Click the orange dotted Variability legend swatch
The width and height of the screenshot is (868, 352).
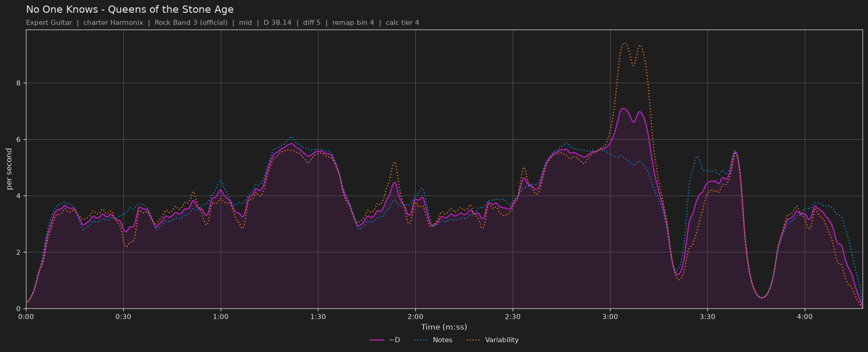tap(474, 340)
